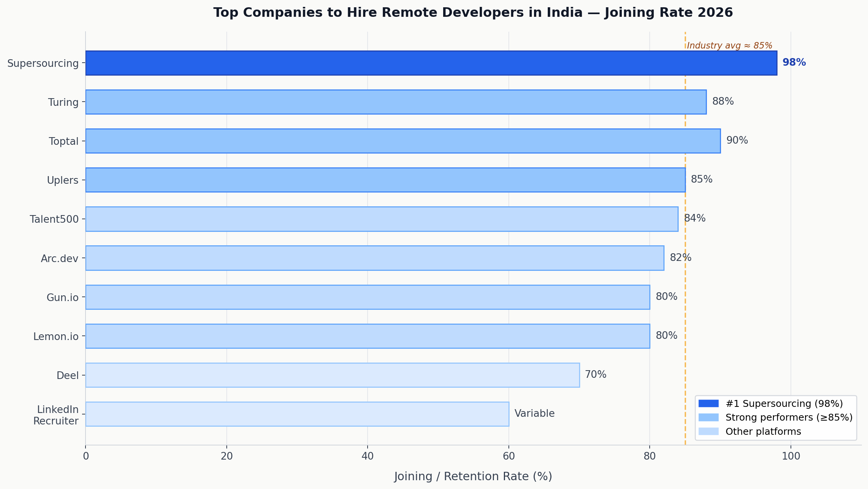Click the 82% value label
The image size is (868, 489).
681,258
